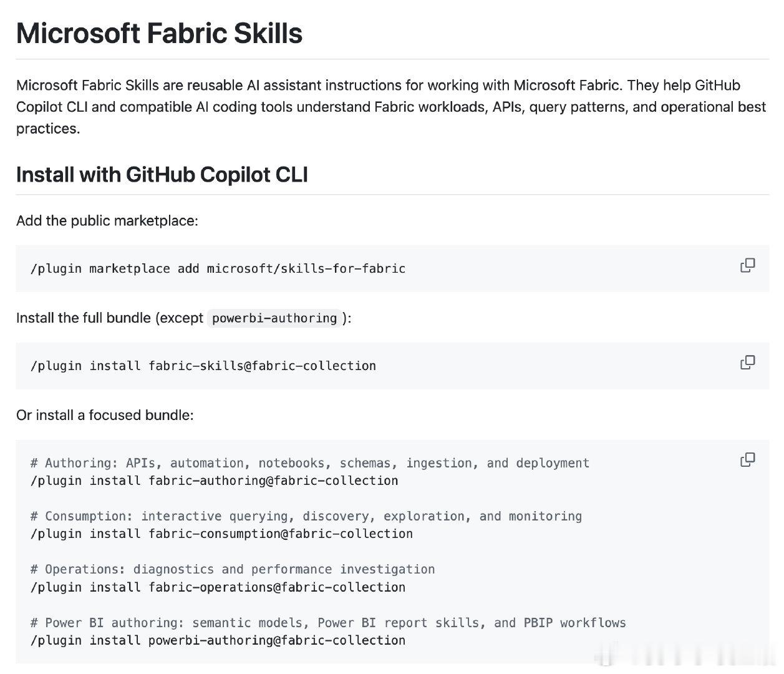The height and width of the screenshot is (674, 784).
Task: Click the '# Consumption: interactive querying' comment
Action: click(x=306, y=516)
